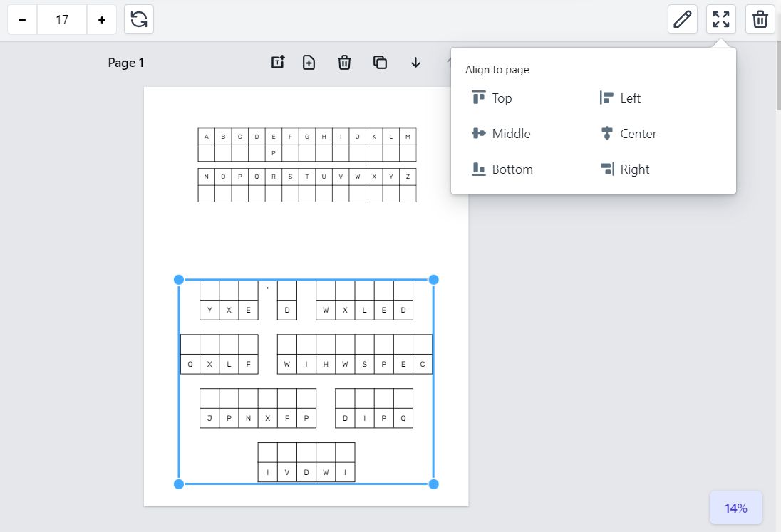Move Page 1 down with arrow icon
The image size is (781, 532).
coord(416,63)
